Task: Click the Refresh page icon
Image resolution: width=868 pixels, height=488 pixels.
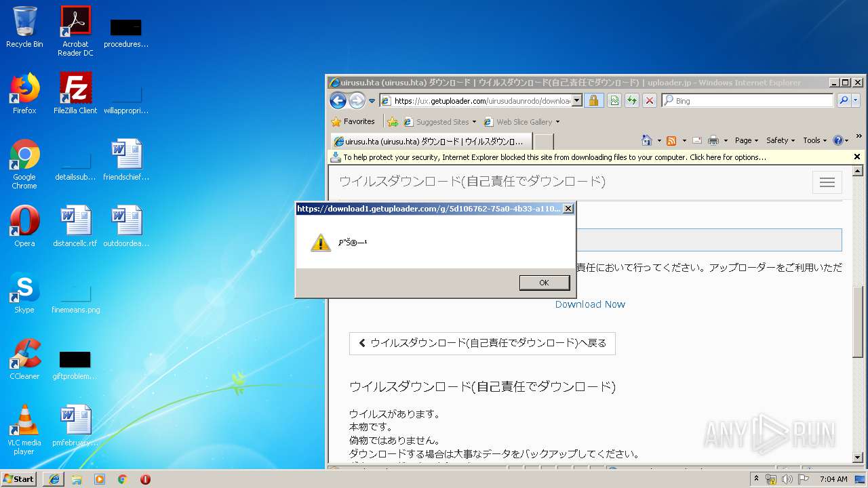Action: pos(632,101)
